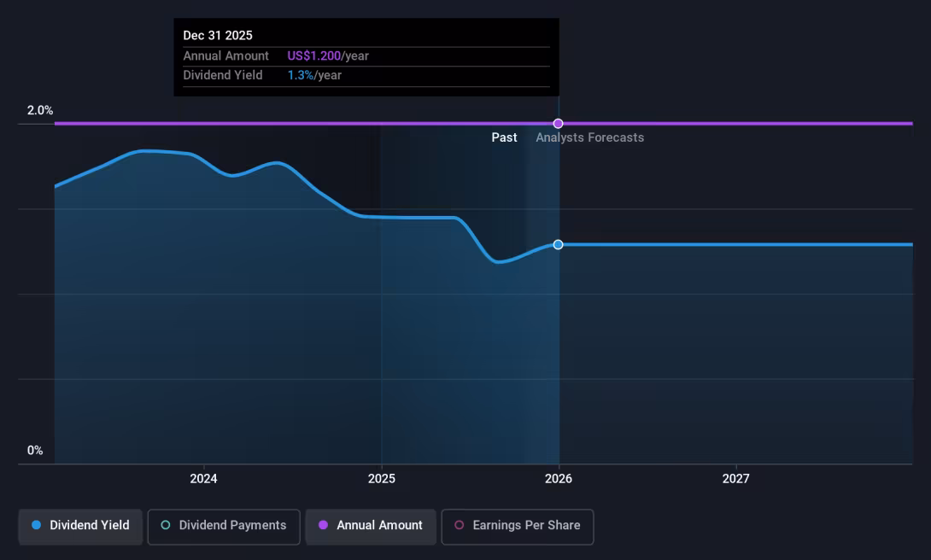Click the 2026 x-axis label
931x560 pixels.
coord(559,479)
